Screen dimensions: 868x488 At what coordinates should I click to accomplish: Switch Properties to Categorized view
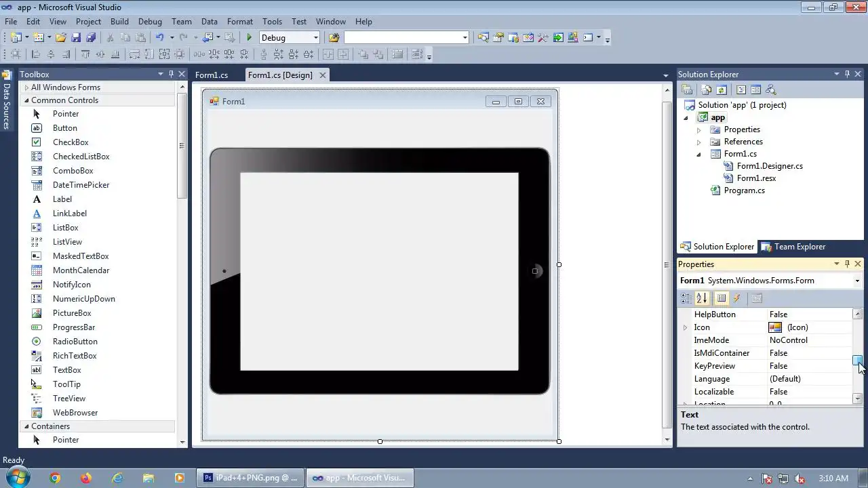687,298
